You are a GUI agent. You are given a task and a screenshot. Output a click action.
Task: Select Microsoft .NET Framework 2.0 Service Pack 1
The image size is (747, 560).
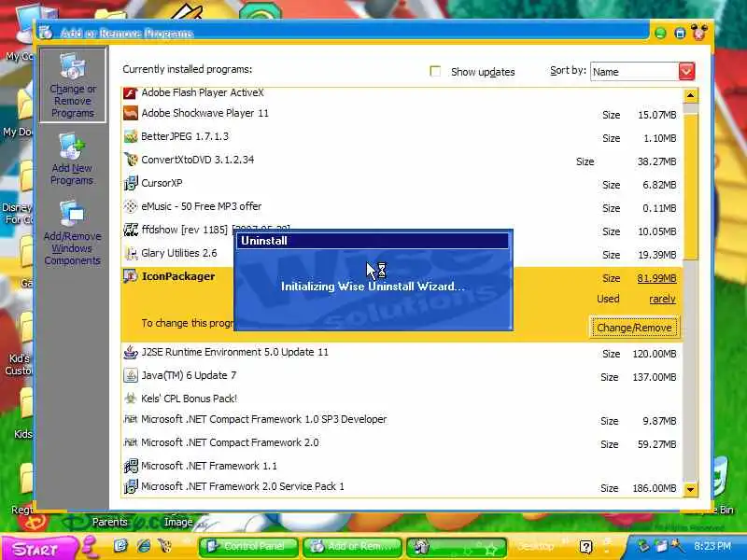pyautogui.click(x=402, y=486)
